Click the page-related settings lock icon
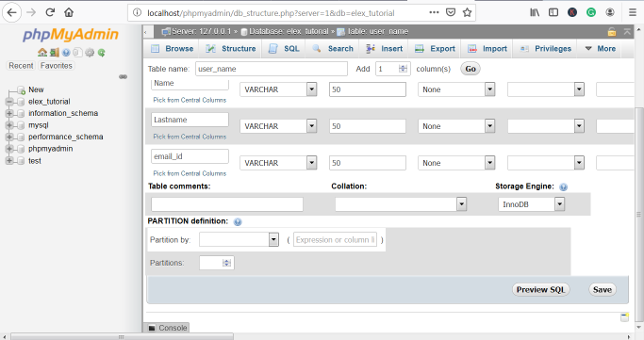Image resolution: width=644 pixels, height=340 pixels. pos(612,32)
